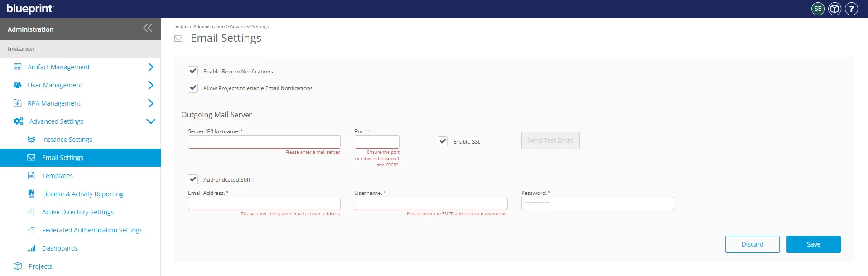Open the cube icon in the header
The width and height of the screenshot is (868, 276).
[834, 9]
